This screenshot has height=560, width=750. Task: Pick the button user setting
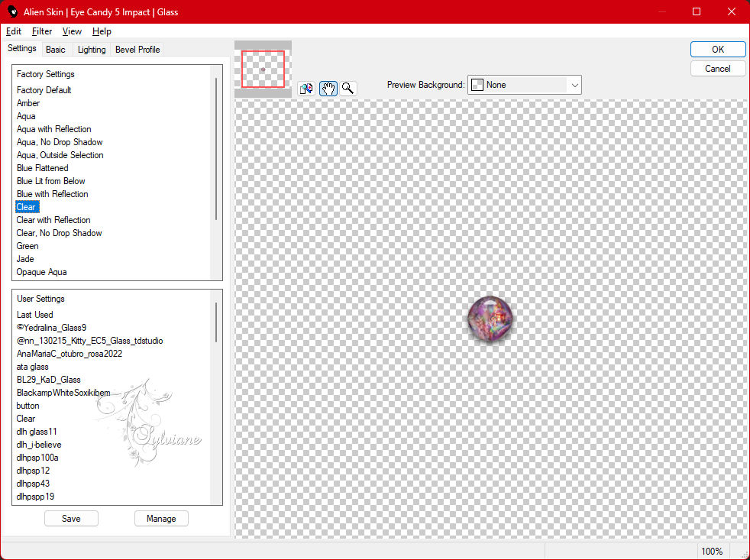click(x=27, y=406)
